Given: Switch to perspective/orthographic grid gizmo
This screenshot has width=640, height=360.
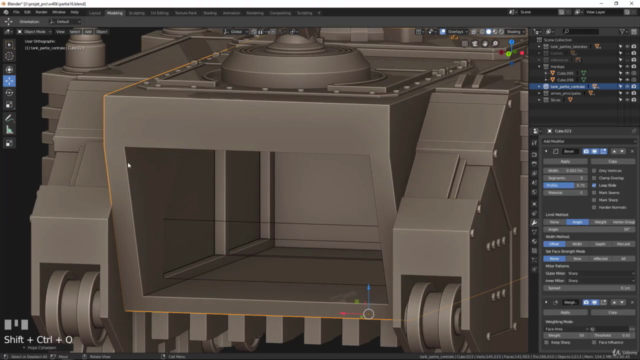Looking at the screenshot, I should click(464, 44).
